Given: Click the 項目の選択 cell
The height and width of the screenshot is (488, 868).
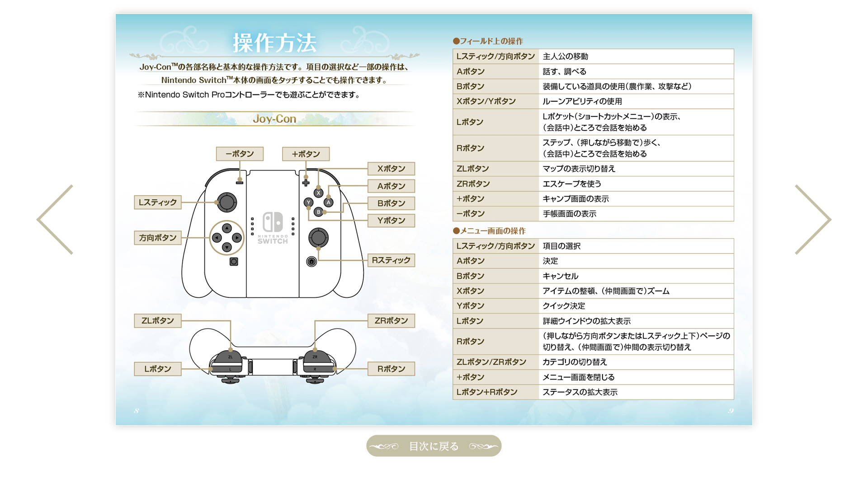Looking at the screenshot, I should point(636,246).
